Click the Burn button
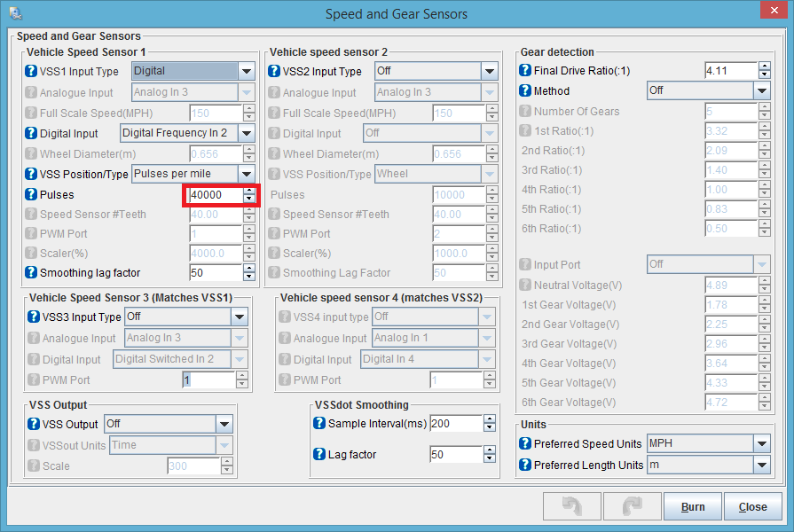 (x=693, y=506)
